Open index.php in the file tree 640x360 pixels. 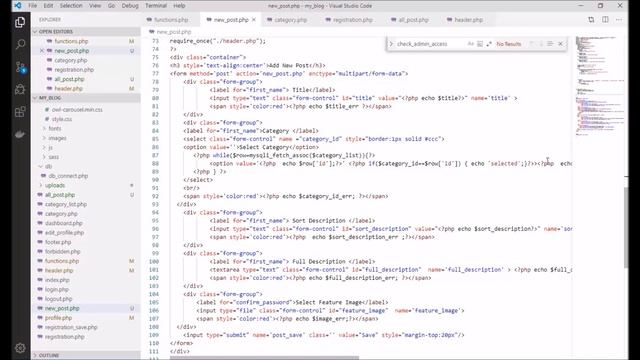point(57,280)
